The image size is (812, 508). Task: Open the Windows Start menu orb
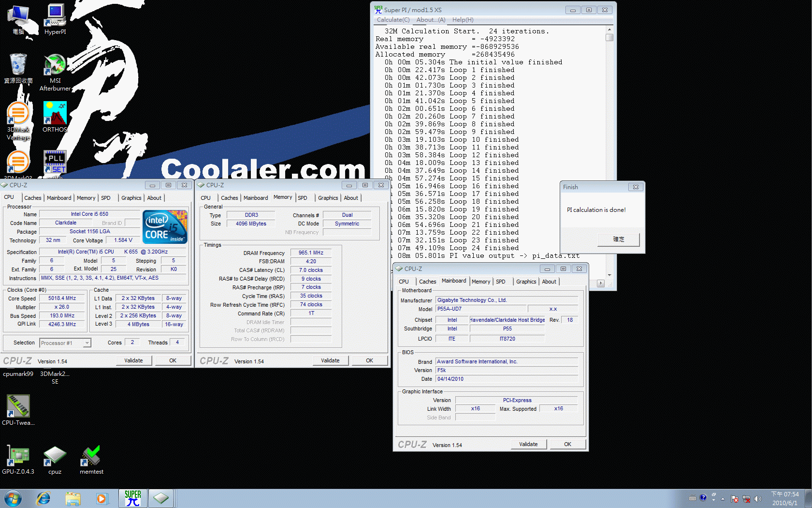tap(13, 498)
